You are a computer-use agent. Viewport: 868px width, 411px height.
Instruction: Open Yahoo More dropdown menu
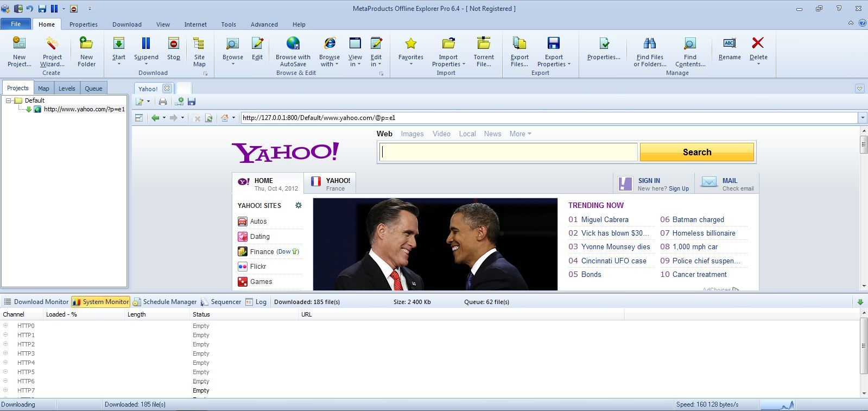(x=520, y=134)
